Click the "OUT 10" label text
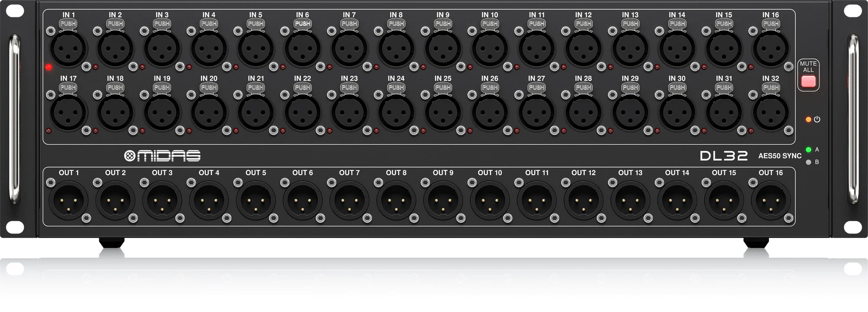Viewport: 868px width, 312px height. click(x=490, y=172)
